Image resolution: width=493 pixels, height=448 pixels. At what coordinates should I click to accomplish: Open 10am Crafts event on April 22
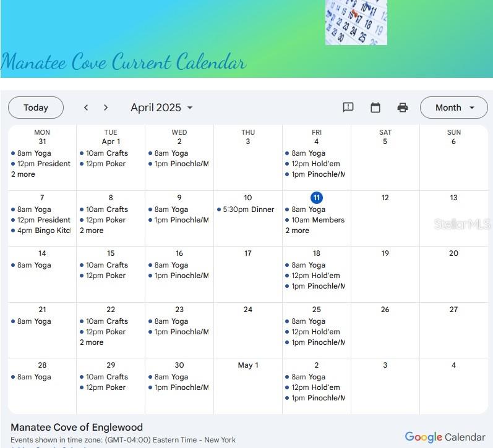coord(106,321)
